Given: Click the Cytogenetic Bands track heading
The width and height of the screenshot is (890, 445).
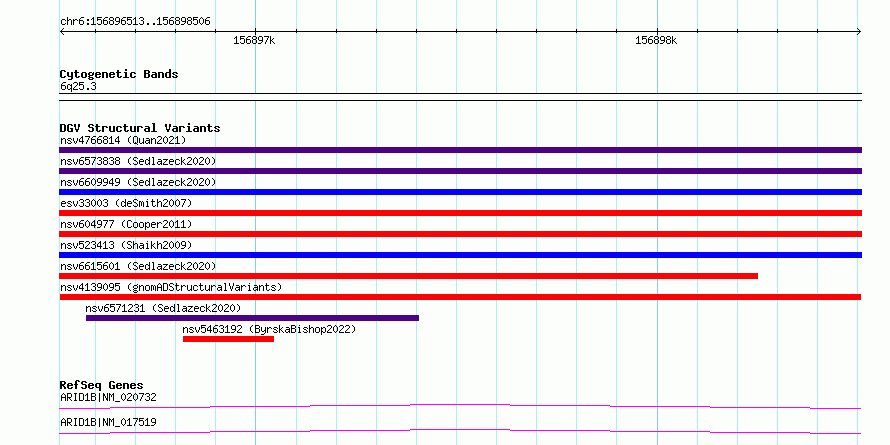Looking at the screenshot, I should pos(119,74).
